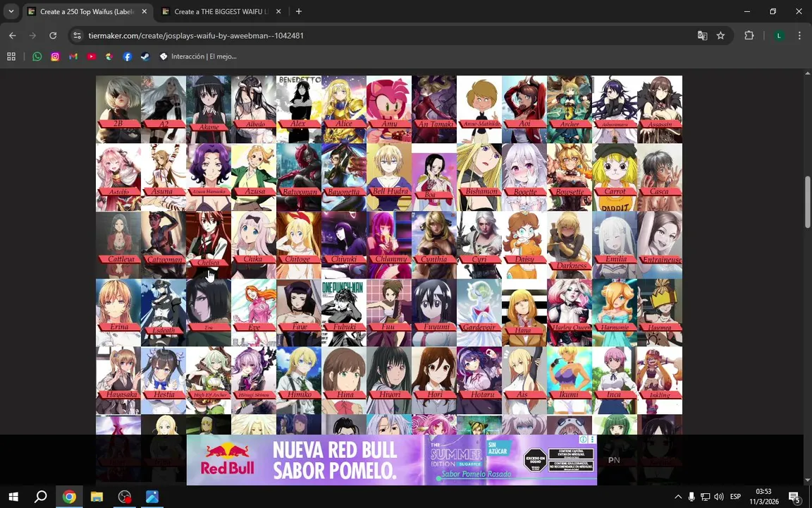Image resolution: width=812 pixels, height=508 pixels.
Task: Select the Inkling character tile
Action: [x=660, y=380]
